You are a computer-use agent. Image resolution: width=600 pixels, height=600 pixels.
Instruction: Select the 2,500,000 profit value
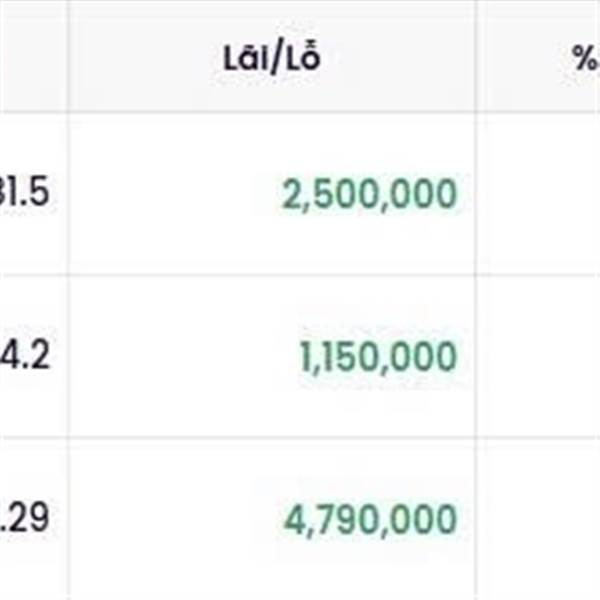pos(370,194)
